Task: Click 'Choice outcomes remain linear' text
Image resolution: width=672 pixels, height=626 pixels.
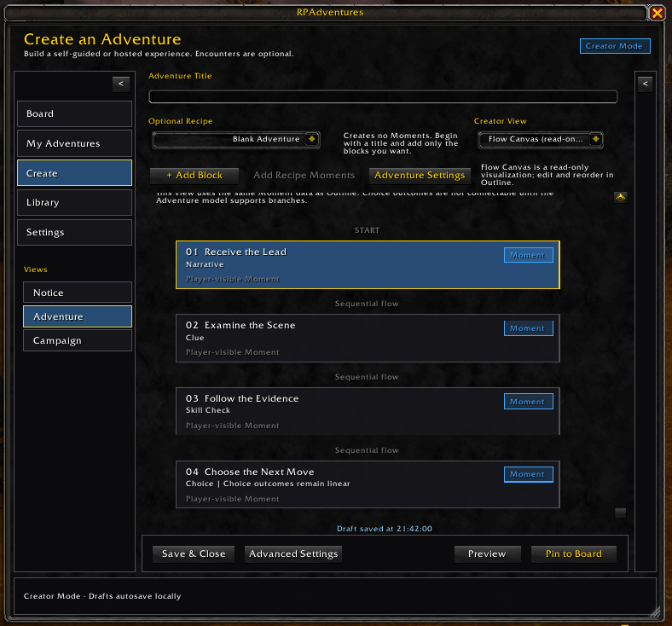Action: 287,484
